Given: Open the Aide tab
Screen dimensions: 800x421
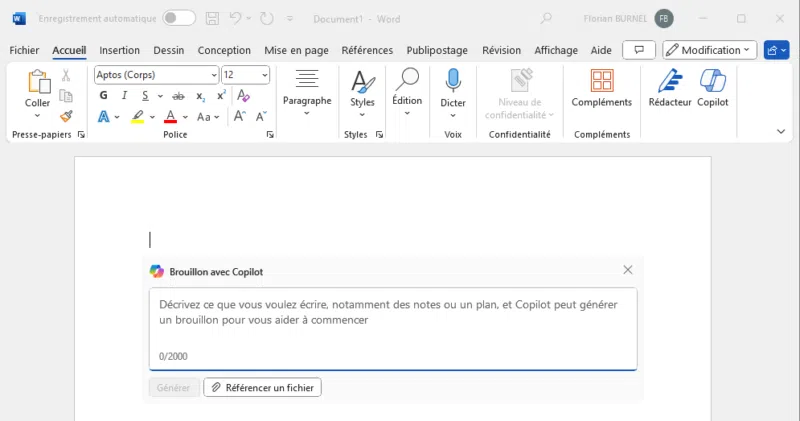Looking at the screenshot, I should [601, 50].
